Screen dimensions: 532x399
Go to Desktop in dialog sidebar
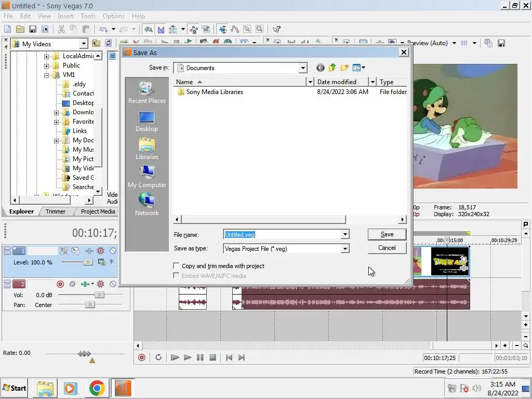[x=147, y=121]
